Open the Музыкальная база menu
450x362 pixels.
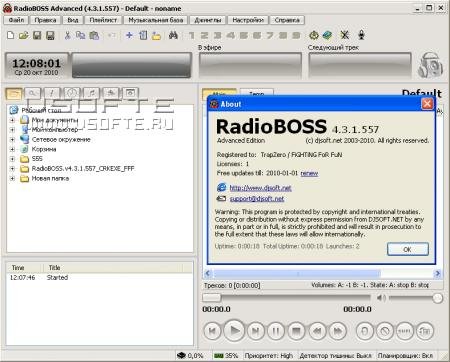(156, 20)
